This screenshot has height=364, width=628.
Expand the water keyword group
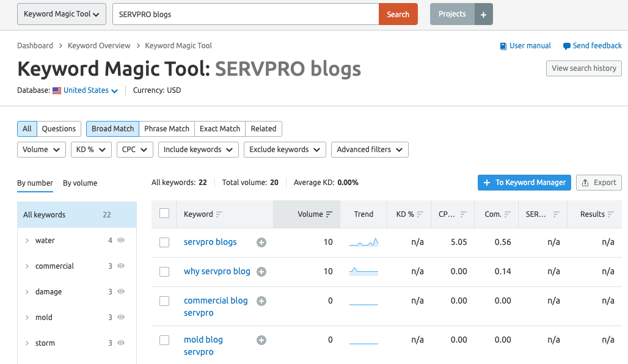pos(27,240)
